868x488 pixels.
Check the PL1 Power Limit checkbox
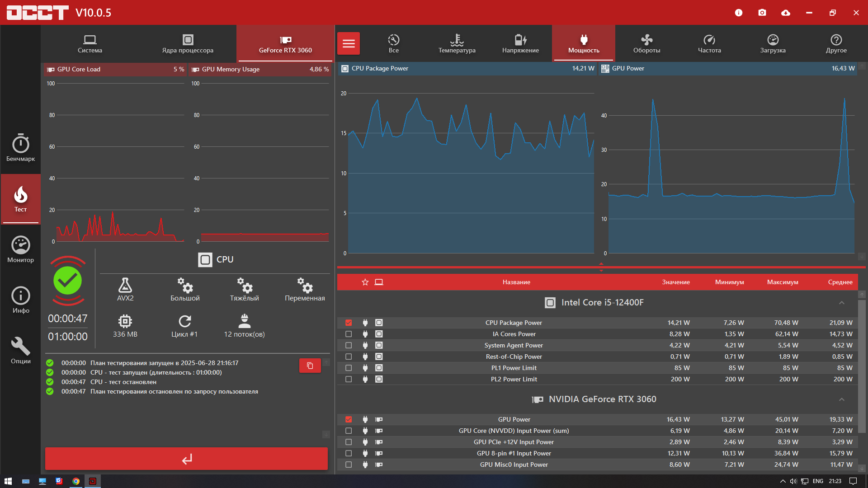[349, 368]
